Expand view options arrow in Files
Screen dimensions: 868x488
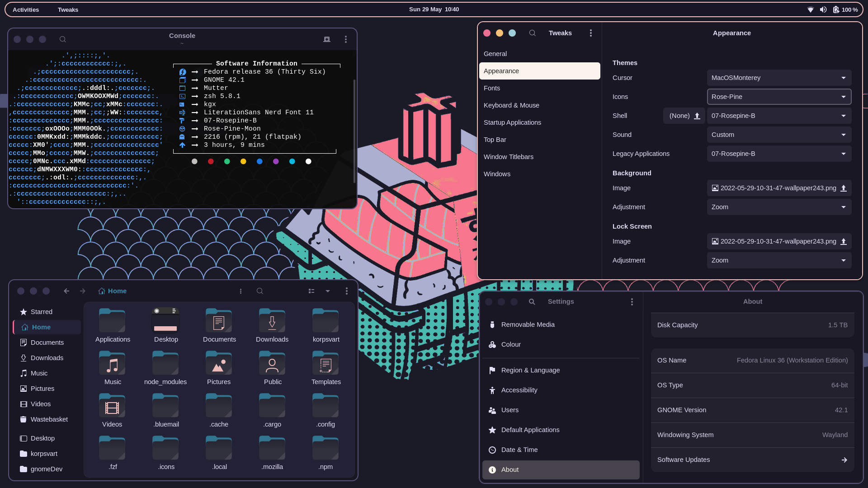coord(328,291)
